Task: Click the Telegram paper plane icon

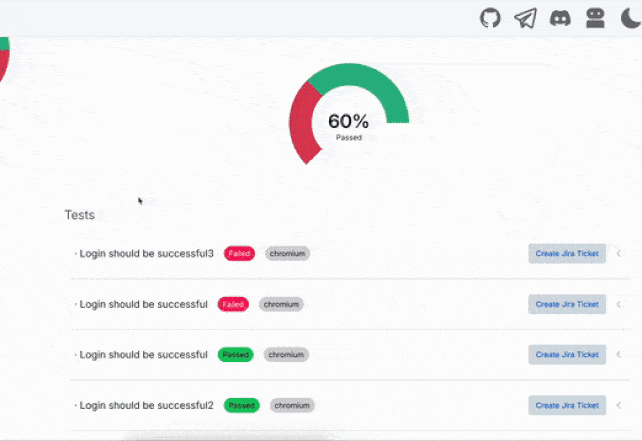Action: click(x=525, y=18)
